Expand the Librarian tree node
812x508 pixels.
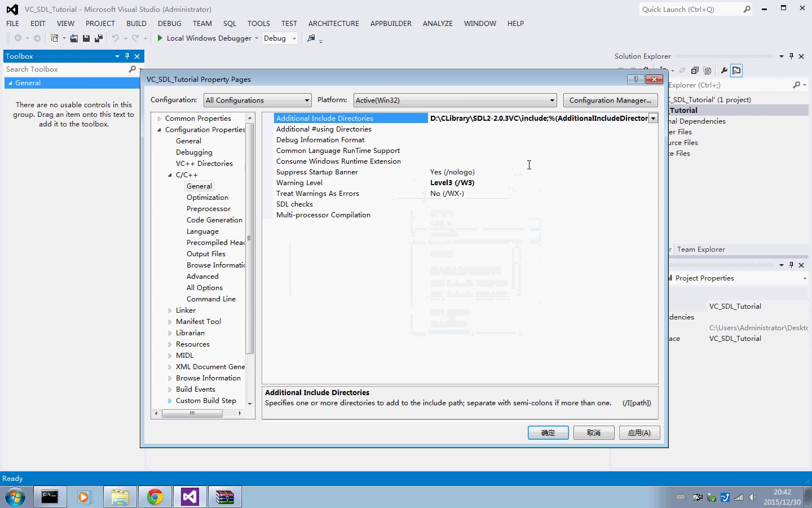point(170,333)
